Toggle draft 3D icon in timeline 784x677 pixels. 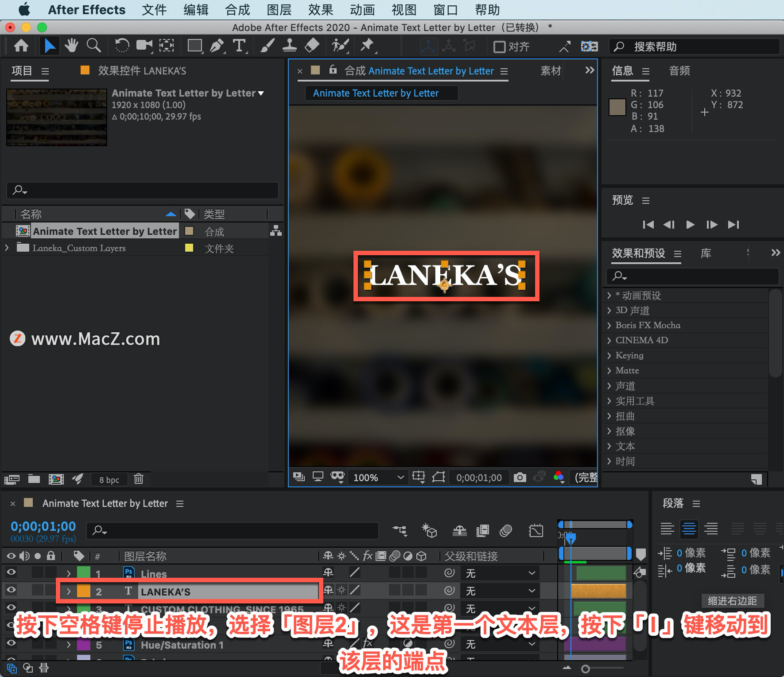pos(429,530)
